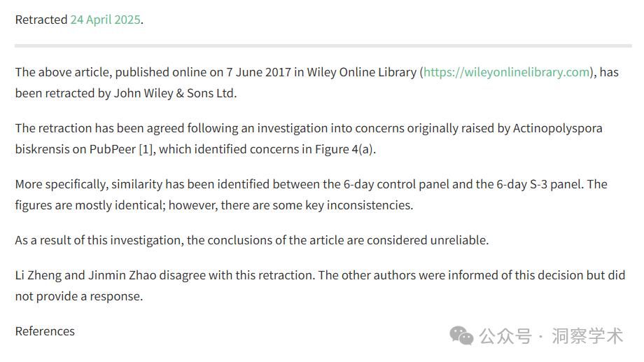Click the "公众号" watermark text
The height and width of the screenshot is (362, 644).
[x=505, y=336]
